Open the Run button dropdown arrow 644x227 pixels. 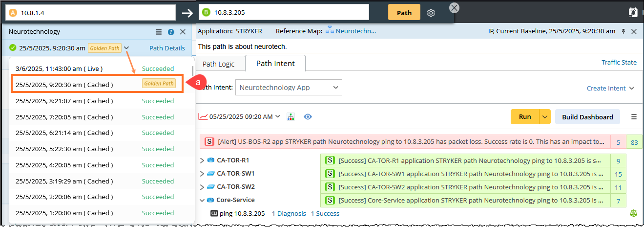(x=545, y=117)
